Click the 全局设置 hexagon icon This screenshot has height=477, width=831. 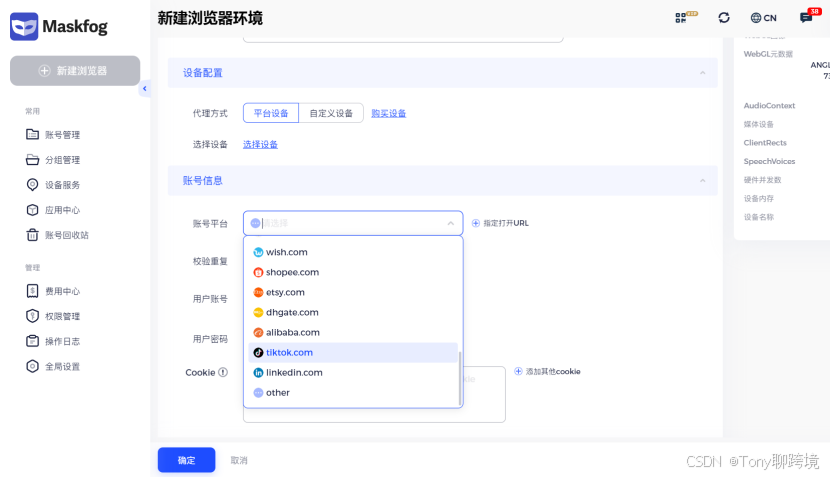click(x=32, y=366)
